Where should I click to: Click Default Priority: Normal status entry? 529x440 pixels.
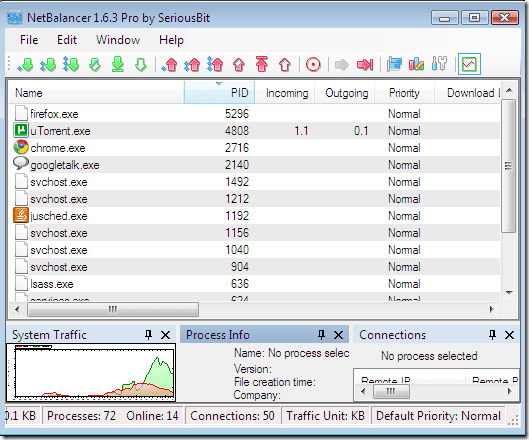(438, 416)
